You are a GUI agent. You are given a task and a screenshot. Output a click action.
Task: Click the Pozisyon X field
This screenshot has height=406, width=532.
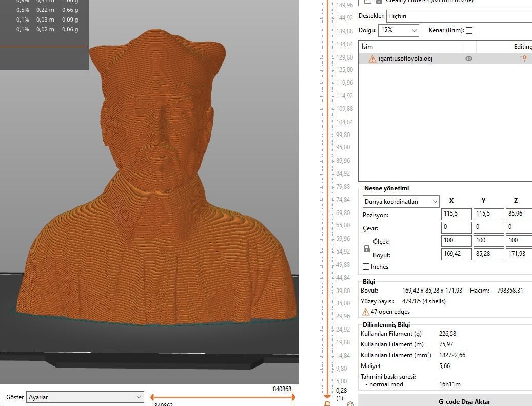[457, 214]
